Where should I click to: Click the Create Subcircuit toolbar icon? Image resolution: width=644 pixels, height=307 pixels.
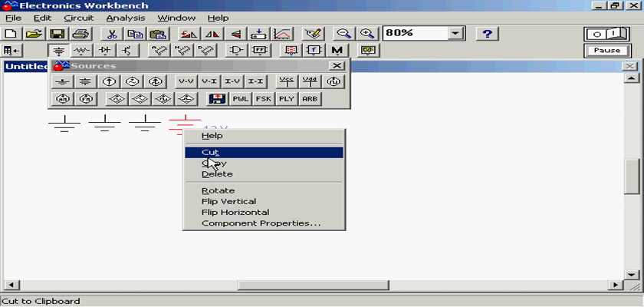(x=259, y=34)
